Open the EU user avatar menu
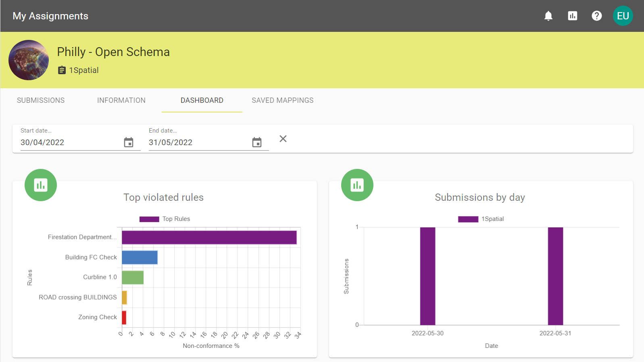This screenshot has width=644, height=362. point(623,16)
